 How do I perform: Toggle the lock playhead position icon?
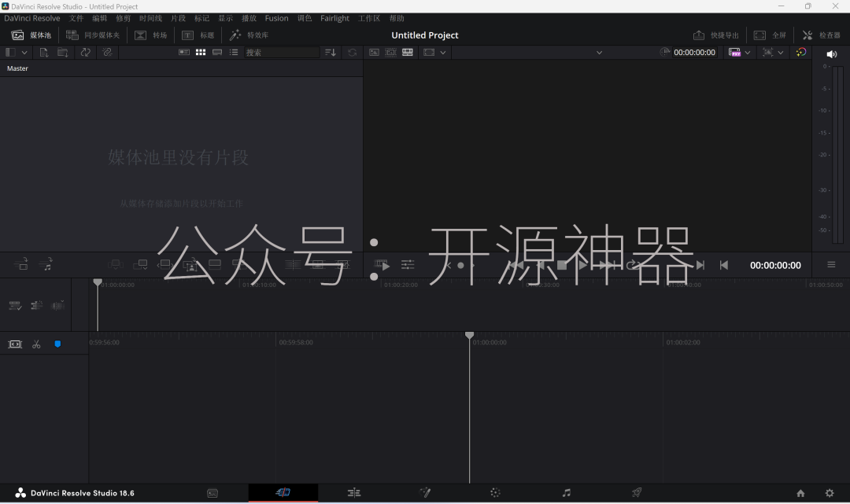coord(36,306)
